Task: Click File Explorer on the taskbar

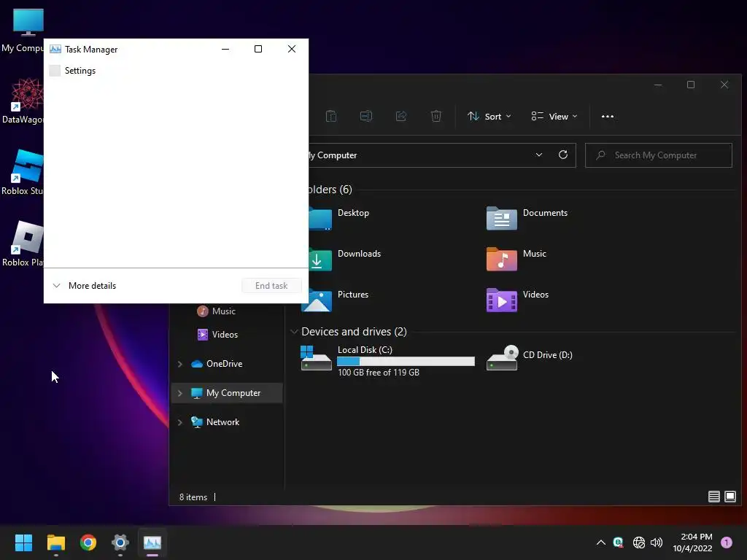Action: pos(55,542)
